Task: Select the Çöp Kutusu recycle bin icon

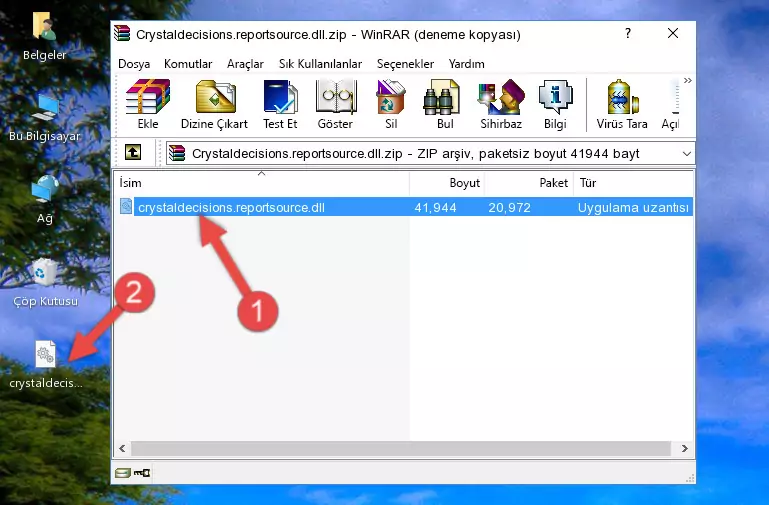Action: (45, 283)
